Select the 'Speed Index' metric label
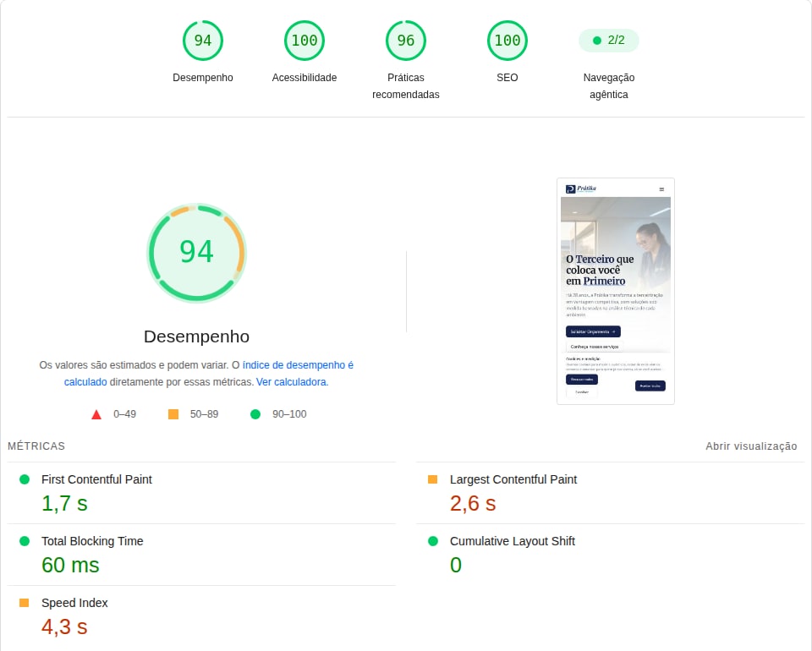Viewport: 812px width, 651px height. (74, 603)
